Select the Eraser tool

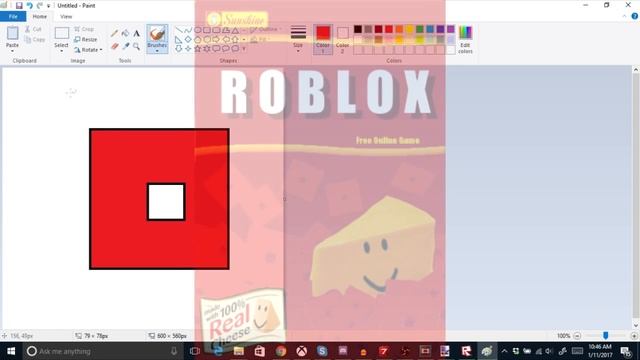click(x=114, y=47)
